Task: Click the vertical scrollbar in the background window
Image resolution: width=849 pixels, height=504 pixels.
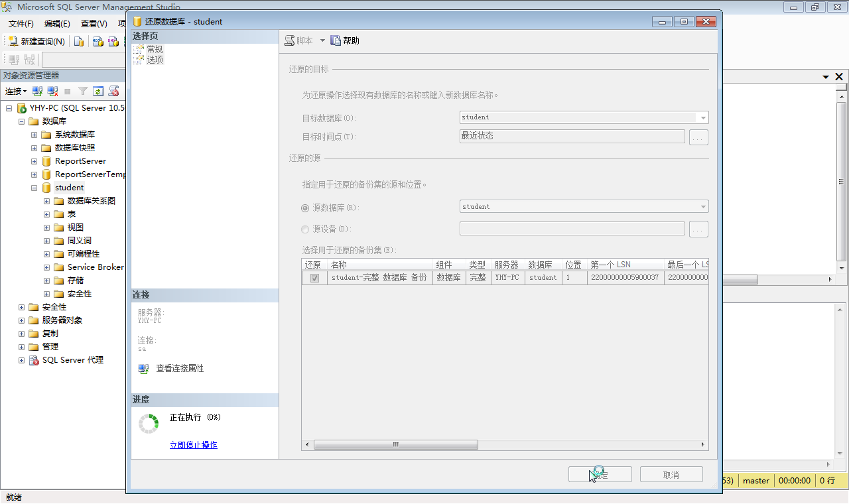Action: (842, 181)
